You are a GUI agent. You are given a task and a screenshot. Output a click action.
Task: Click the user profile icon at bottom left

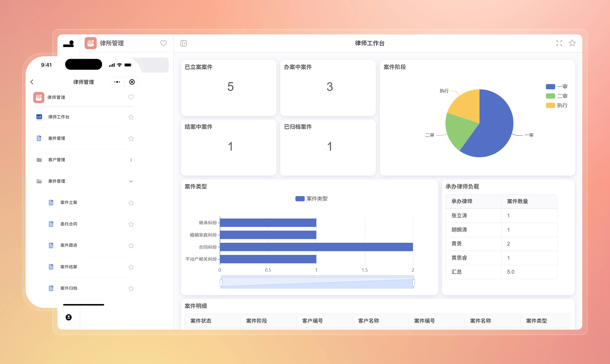[69, 317]
